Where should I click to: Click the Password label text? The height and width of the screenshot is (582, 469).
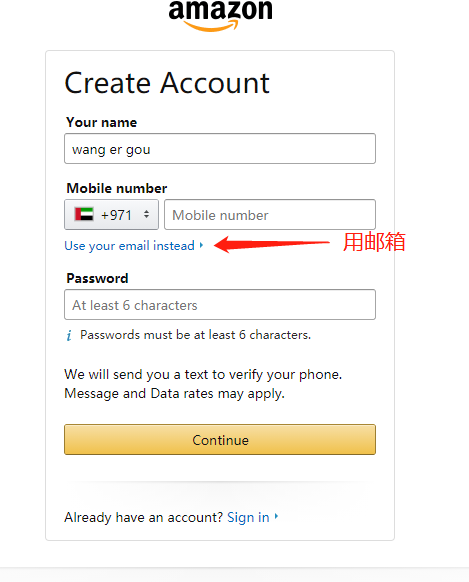(97, 278)
